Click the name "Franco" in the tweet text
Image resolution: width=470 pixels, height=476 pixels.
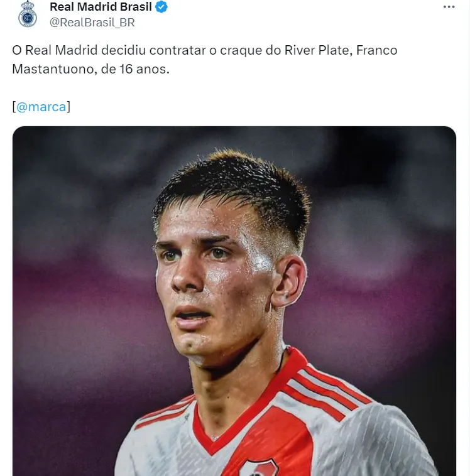click(x=376, y=50)
